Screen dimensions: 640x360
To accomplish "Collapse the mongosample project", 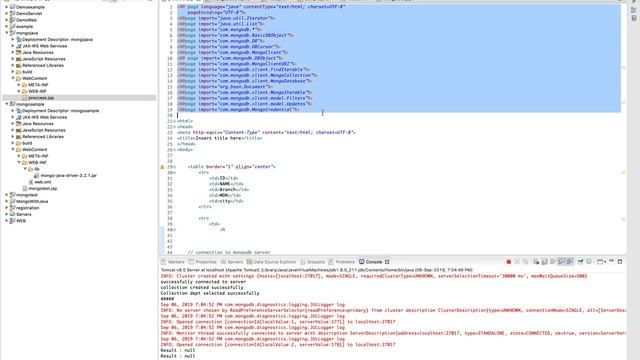I will click(7, 104).
